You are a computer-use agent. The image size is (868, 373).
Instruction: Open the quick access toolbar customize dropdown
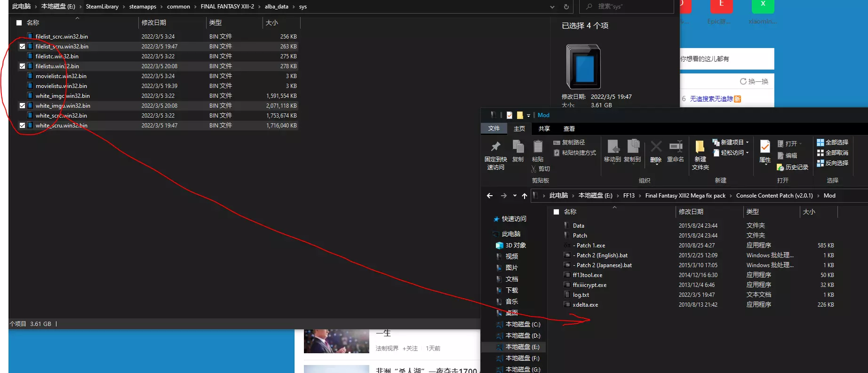point(528,115)
